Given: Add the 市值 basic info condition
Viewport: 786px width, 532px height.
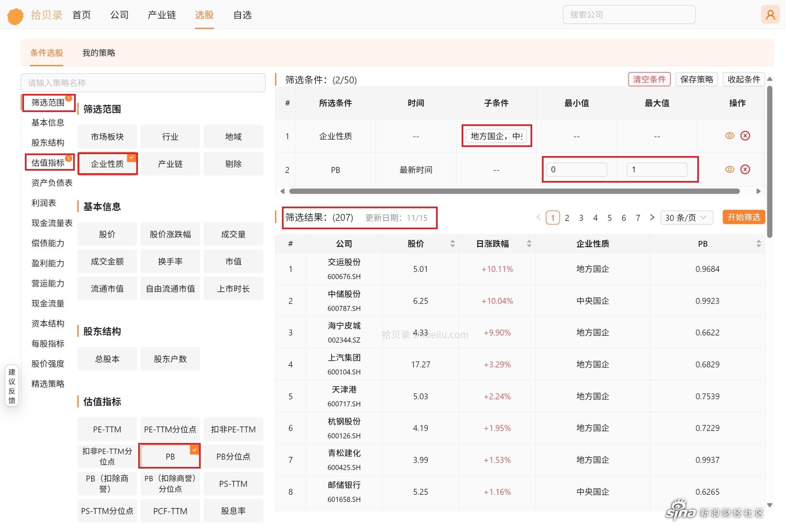Looking at the screenshot, I should (x=233, y=261).
